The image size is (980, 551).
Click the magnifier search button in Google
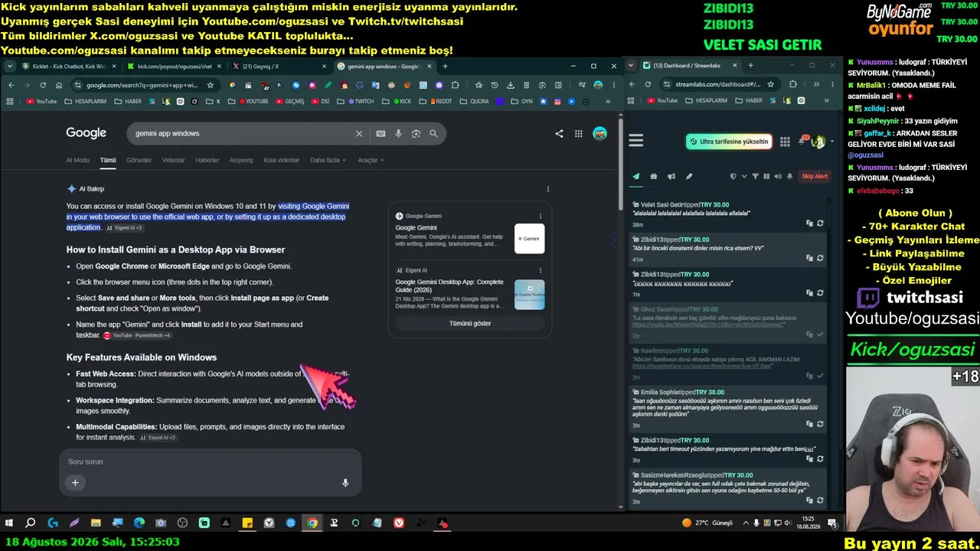(x=433, y=133)
